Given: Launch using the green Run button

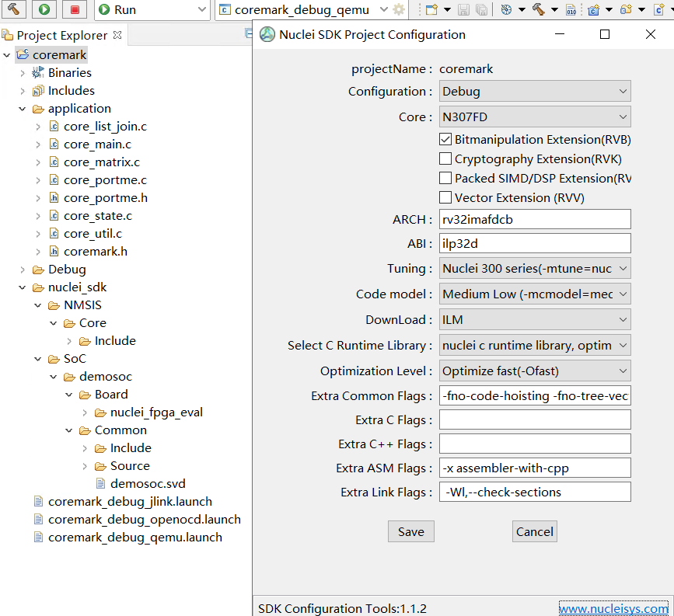Looking at the screenshot, I should click(44, 9).
